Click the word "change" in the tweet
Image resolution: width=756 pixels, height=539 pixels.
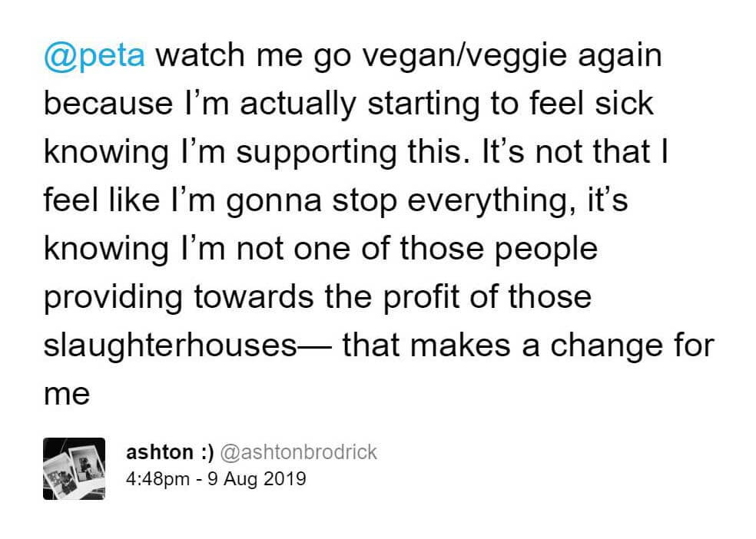606,347
